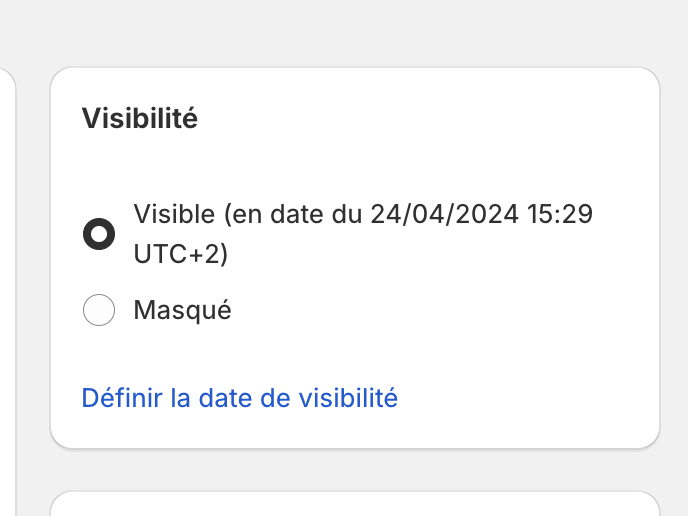The height and width of the screenshot is (516, 688).
Task: Select the "Visible" radio button
Action: point(98,235)
